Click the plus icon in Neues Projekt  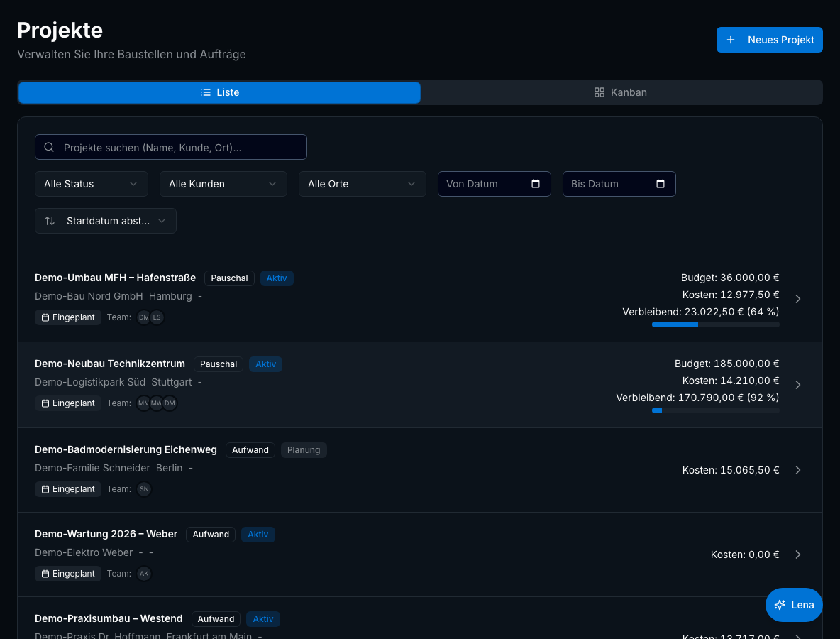pos(730,40)
